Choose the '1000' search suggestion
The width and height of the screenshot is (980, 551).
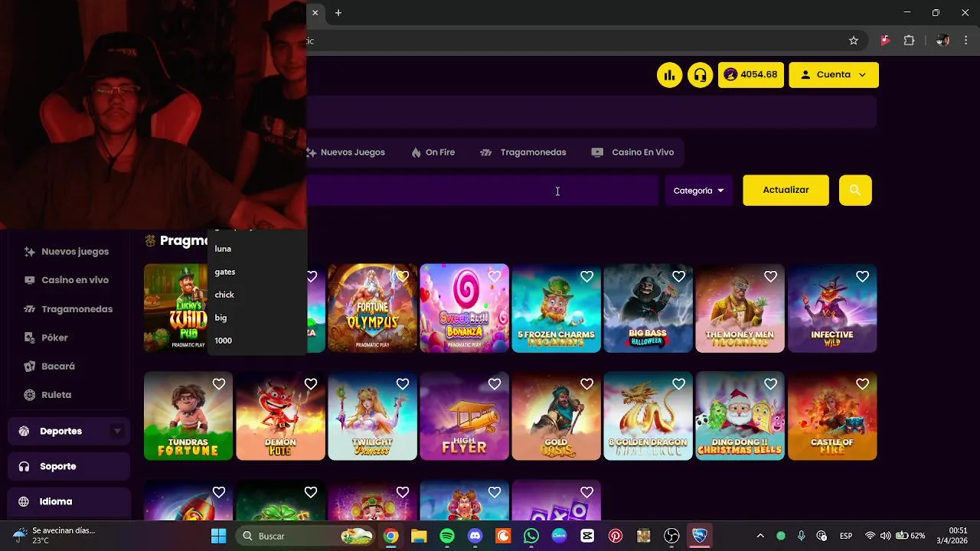point(256,341)
